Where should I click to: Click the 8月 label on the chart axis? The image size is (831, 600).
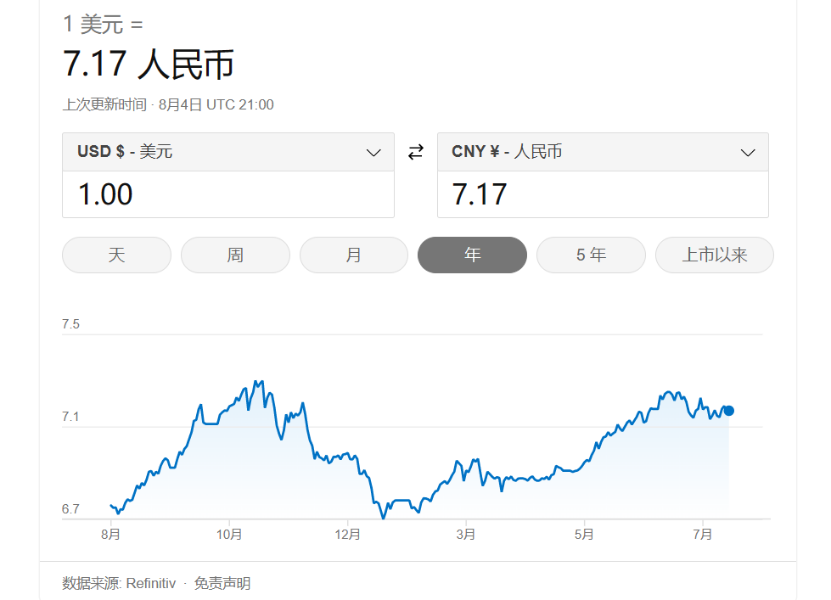tap(111, 535)
